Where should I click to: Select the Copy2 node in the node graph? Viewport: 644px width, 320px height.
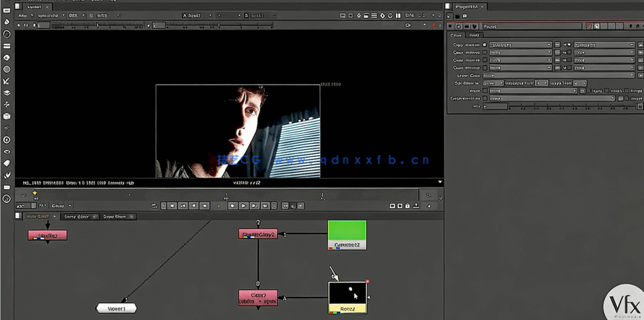point(258,298)
